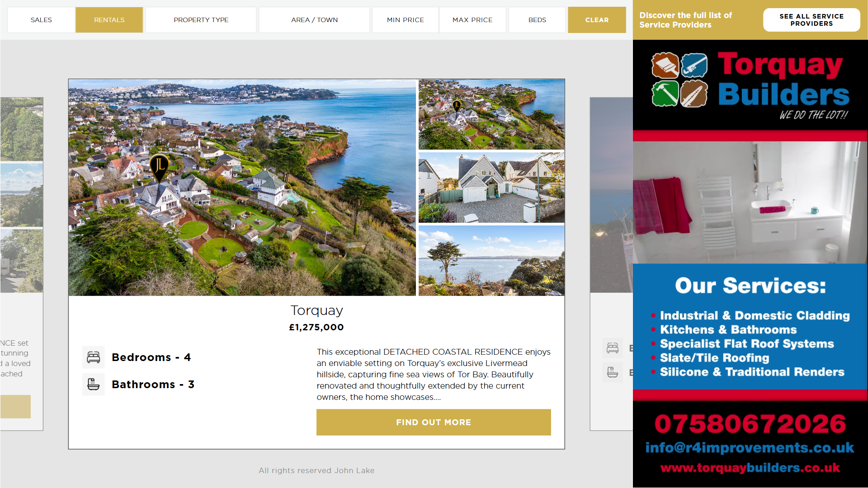Click the JL map pin on the main aerial photo

pos(159,168)
